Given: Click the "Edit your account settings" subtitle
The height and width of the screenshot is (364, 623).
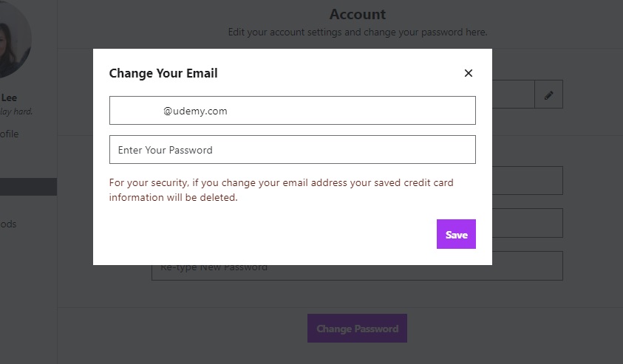Looking at the screenshot, I should point(357,32).
